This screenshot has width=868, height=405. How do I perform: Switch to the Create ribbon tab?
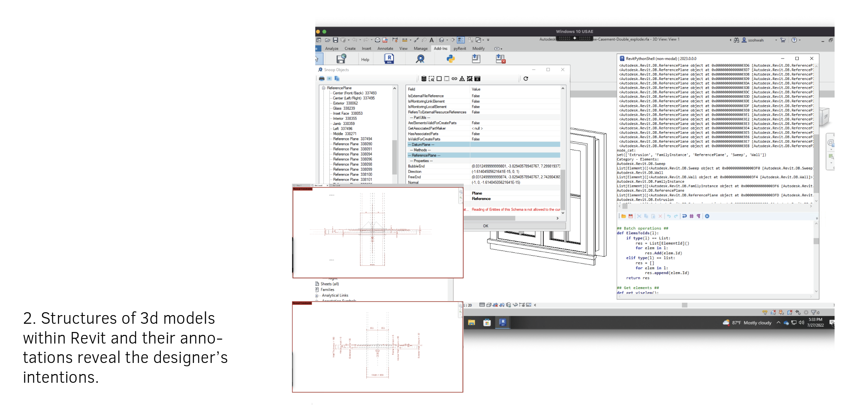(x=350, y=49)
